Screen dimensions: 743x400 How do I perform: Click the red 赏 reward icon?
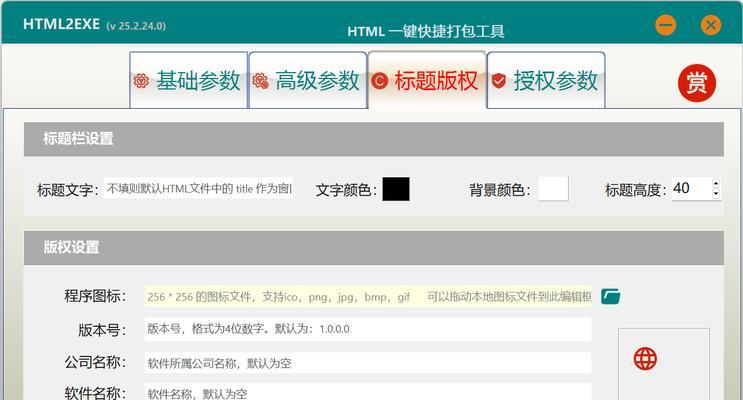click(x=697, y=83)
